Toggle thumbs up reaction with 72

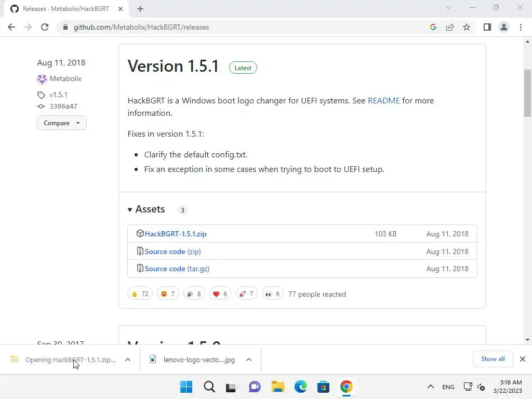pos(140,294)
